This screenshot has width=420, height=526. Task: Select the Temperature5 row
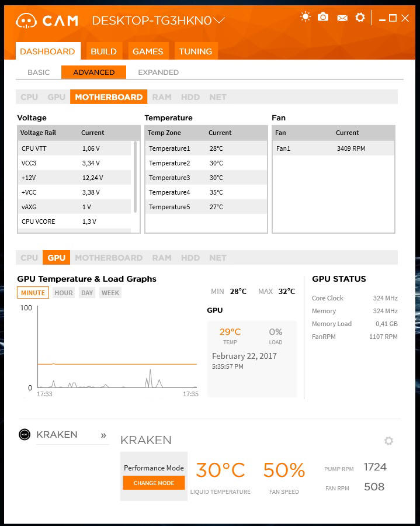coord(206,207)
